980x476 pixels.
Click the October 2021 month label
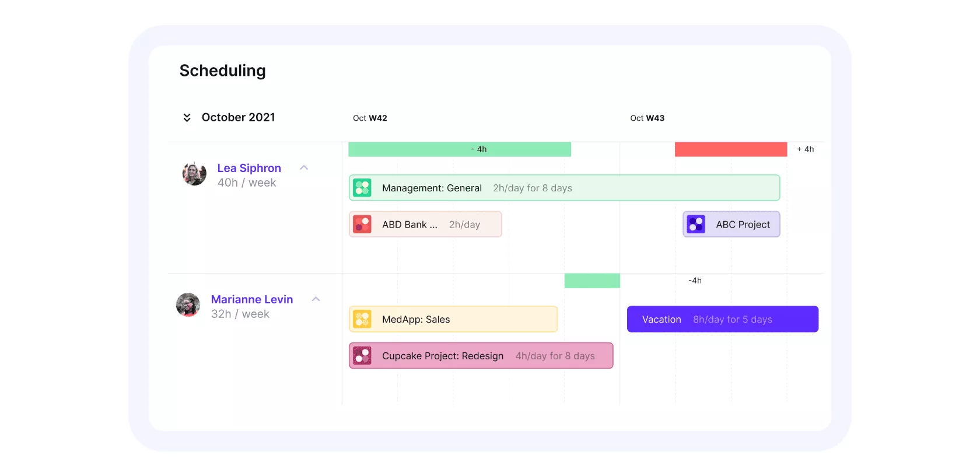pos(239,117)
